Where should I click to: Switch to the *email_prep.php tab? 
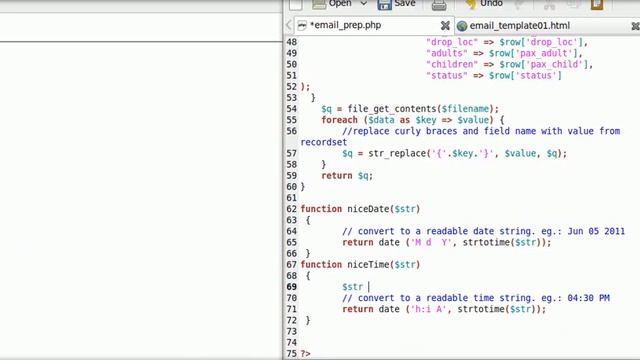click(373, 25)
